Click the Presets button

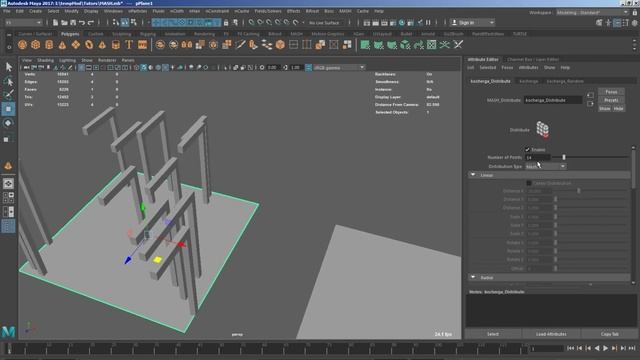611,100
